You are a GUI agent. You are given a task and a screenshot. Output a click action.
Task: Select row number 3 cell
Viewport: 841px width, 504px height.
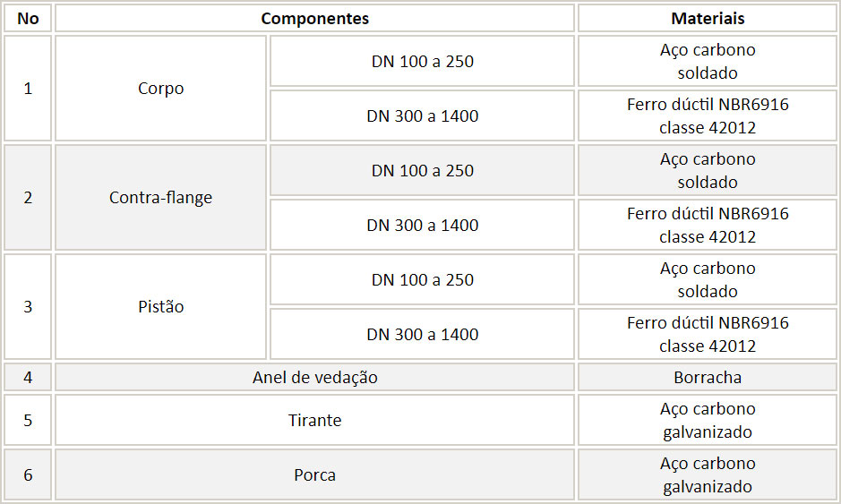(28, 307)
